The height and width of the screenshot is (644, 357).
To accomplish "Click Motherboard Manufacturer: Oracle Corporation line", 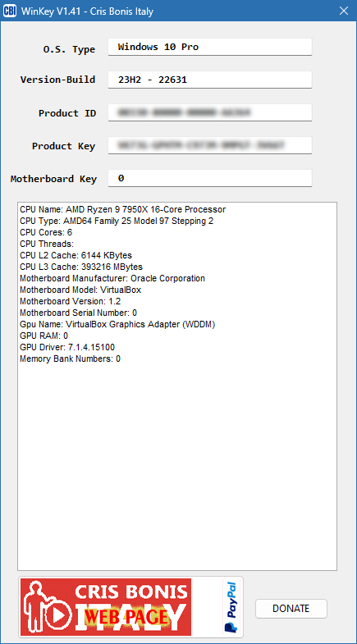I will point(112,278).
